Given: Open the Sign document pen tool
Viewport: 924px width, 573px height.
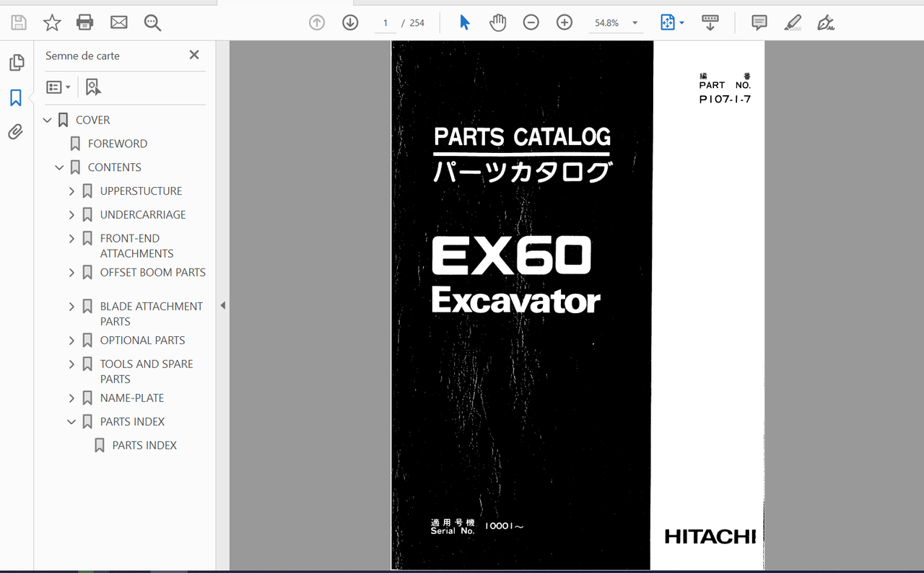Looking at the screenshot, I should pyautogui.click(x=826, y=22).
